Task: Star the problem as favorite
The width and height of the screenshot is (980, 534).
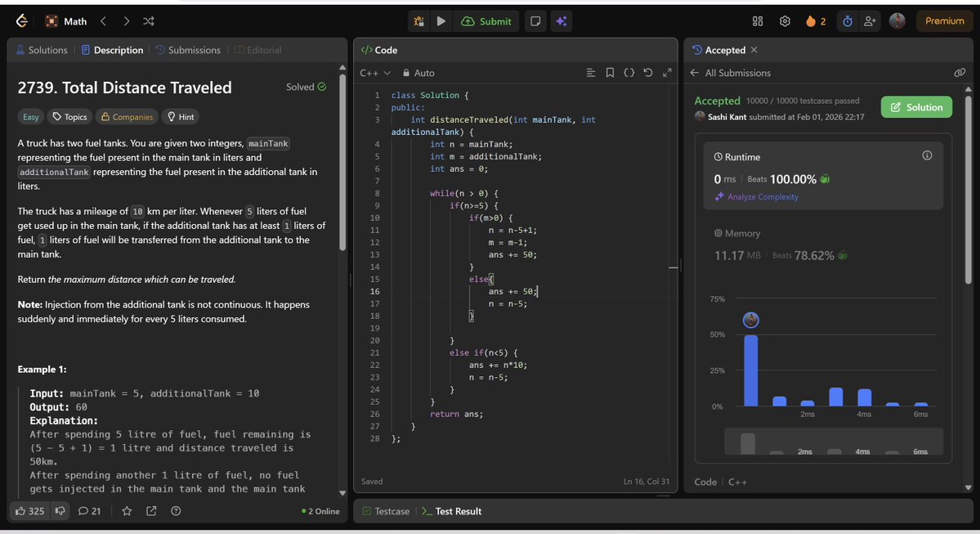Action: pos(127,511)
